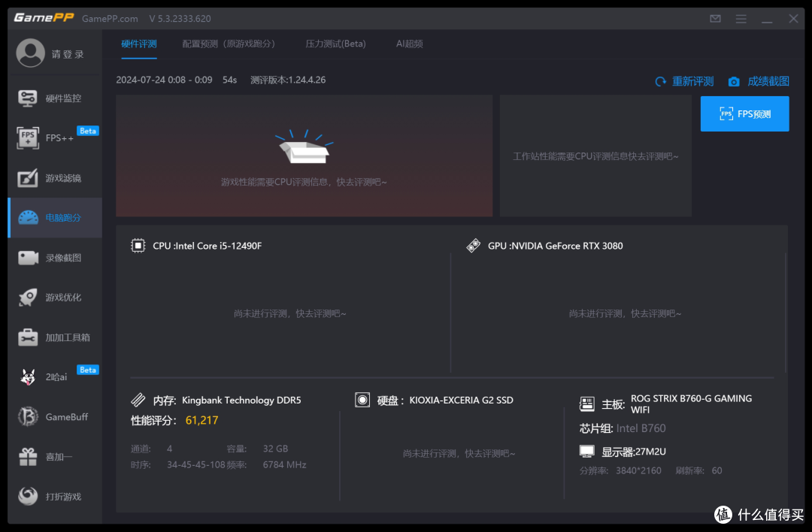This screenshot has width=812, height=532.
Task: Open the toolbox (加加工具箱) icon
Action: click(28, 337)
